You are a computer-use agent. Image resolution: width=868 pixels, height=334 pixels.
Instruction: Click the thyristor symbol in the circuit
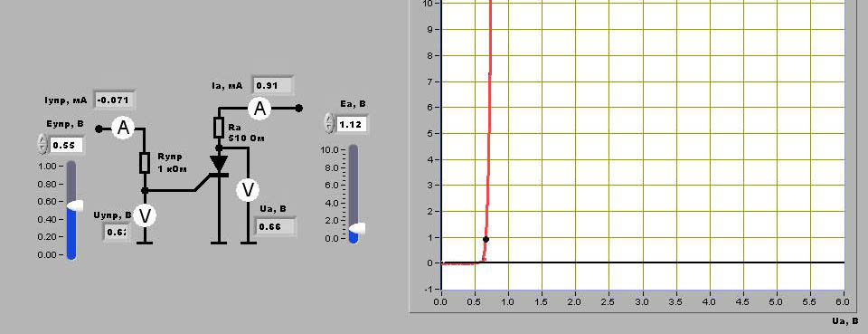[219, 167]
